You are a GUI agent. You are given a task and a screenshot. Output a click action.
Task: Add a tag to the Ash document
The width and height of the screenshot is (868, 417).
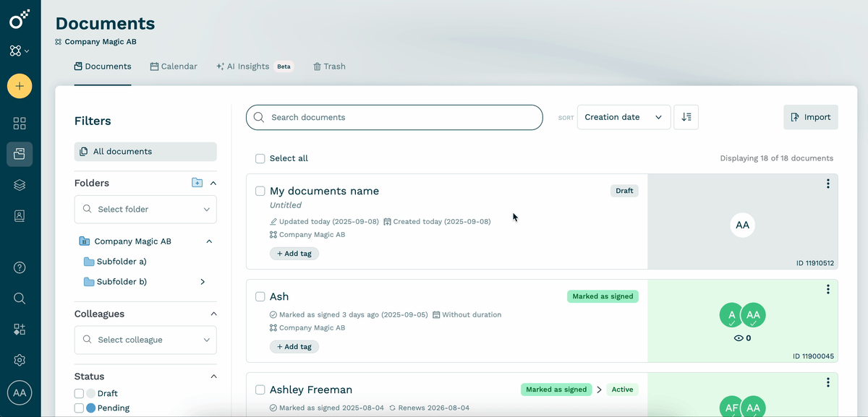tap(294, 346)
